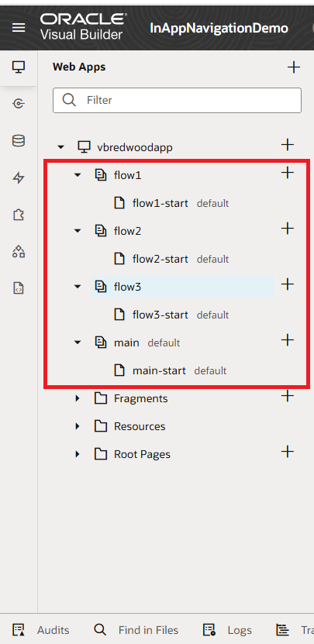The image size is (314, 644).
Task: Open the Processes lightning bolt icon
Action: point(19,177)
